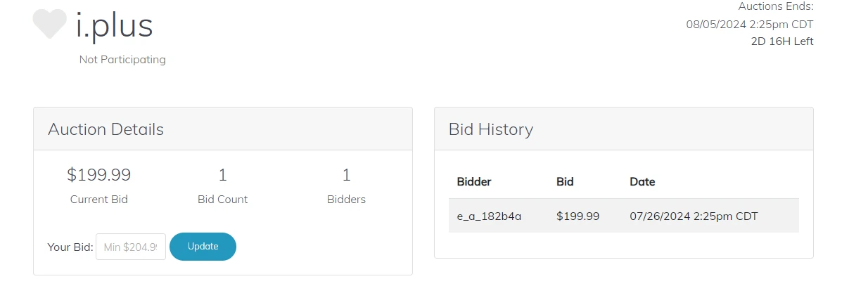868x286 pixels.
Task: Click the Bid Count label
Action: coord(223,199)
